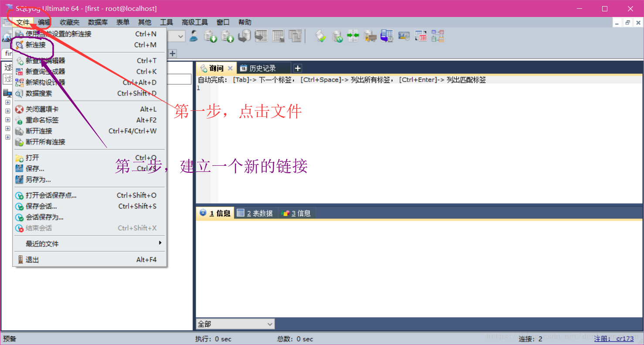
Task: Click the database with truck migration icon
Action: (x=370, y=36)
